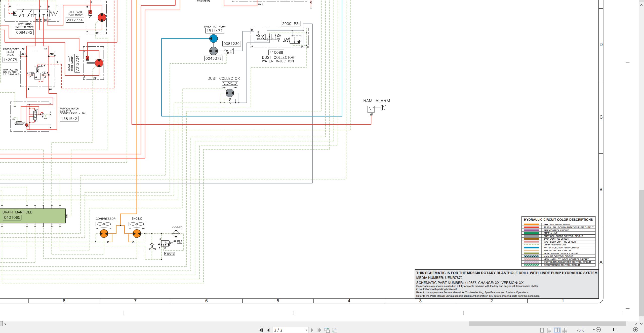Toggle the facing pages layout
644x333 pixels.
pos(557,330)
